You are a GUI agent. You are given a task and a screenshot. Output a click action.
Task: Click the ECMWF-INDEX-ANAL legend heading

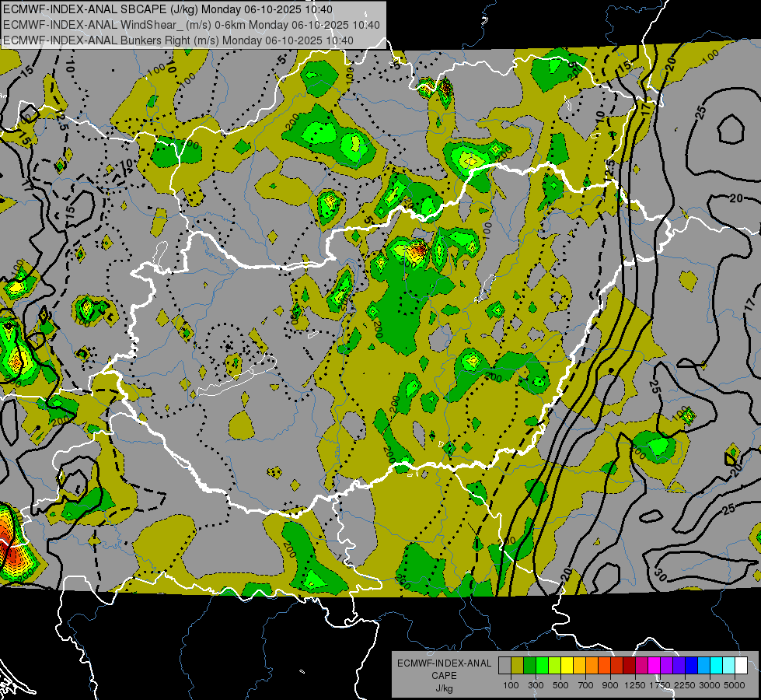(x=444, y=663)
